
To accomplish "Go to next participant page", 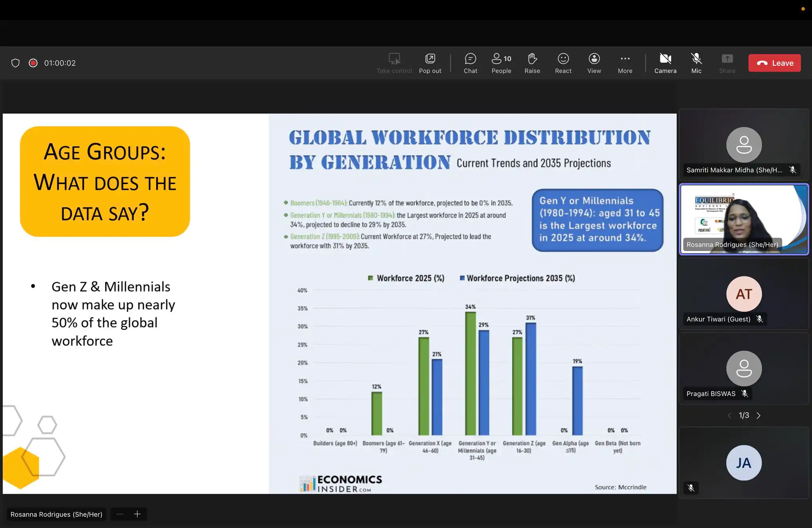I will click(x=758, y=415).
